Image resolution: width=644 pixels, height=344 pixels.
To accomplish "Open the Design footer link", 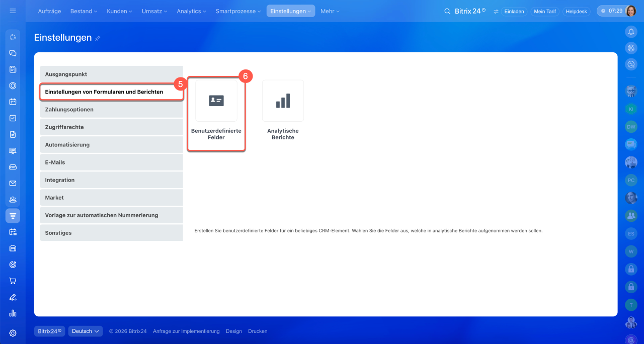I will (x=234, y=331).
